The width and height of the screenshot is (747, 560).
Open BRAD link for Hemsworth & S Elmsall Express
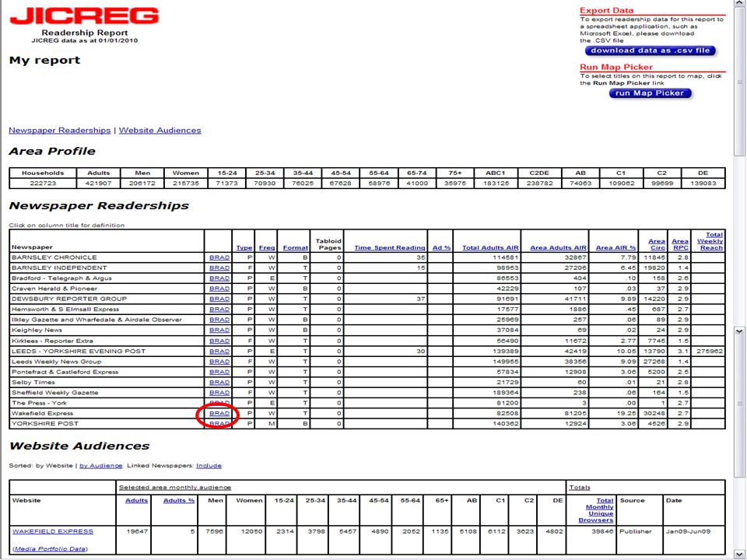[219, 310]
